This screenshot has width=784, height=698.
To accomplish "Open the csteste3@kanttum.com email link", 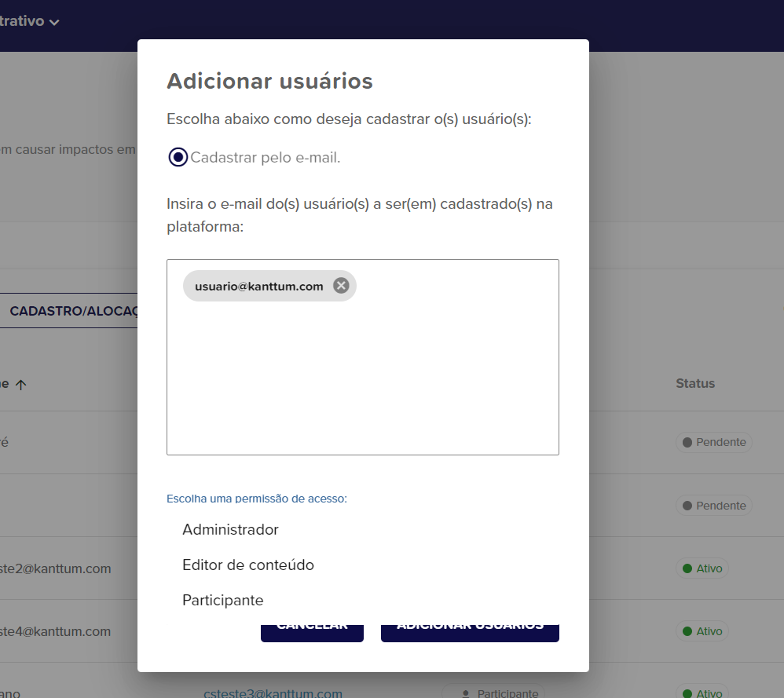I will (273, 693).
